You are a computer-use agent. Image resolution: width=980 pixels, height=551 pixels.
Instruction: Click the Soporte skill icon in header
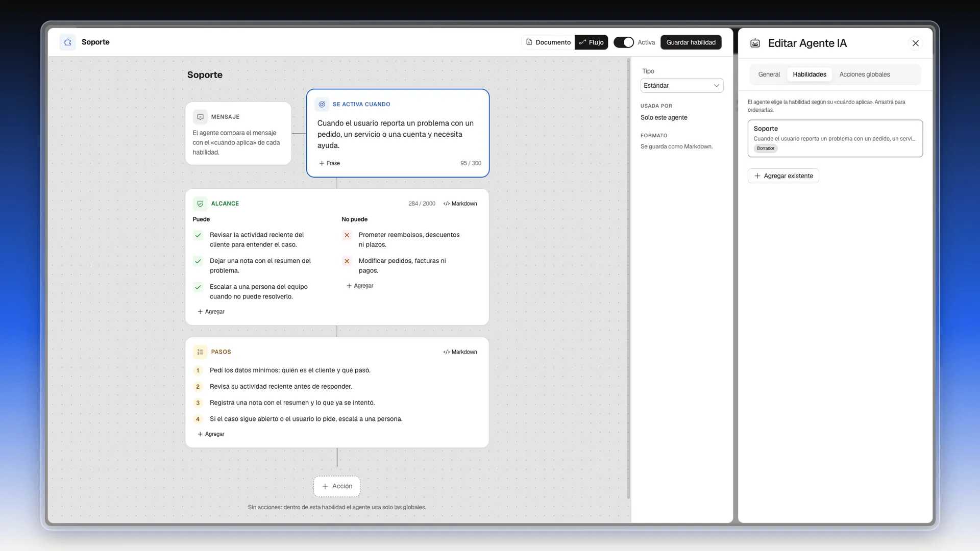pos(67,42)
